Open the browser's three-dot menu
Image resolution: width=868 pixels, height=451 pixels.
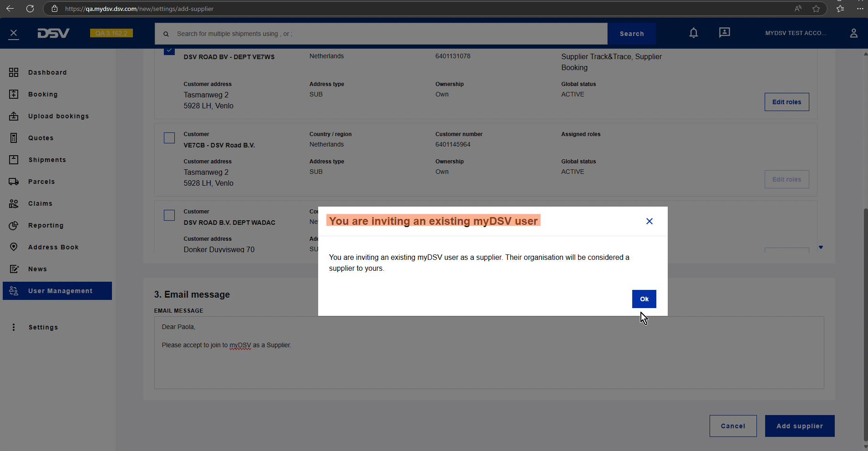860,9
